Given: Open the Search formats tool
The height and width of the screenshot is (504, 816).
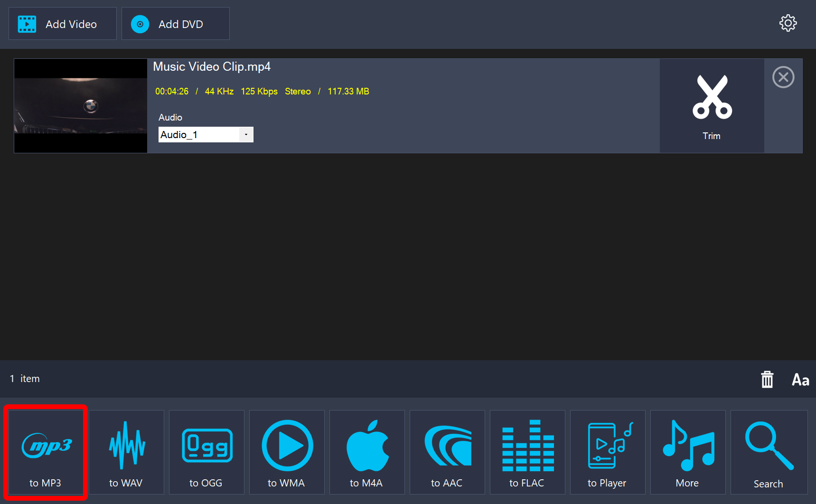Looking at the screenshot, I should click(x=769, y=452).
